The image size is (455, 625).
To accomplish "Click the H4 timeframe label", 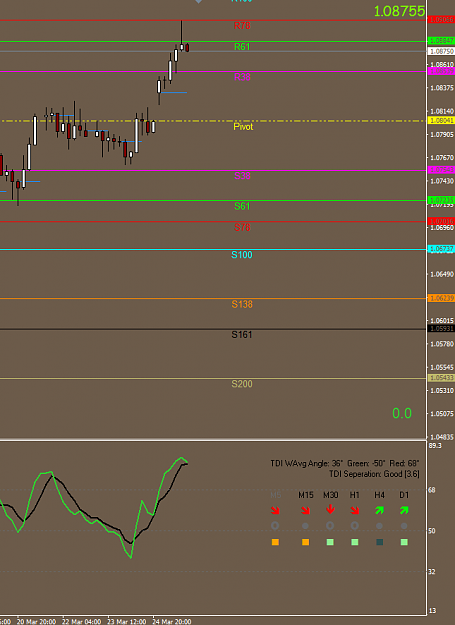I will tap(379, 495).
